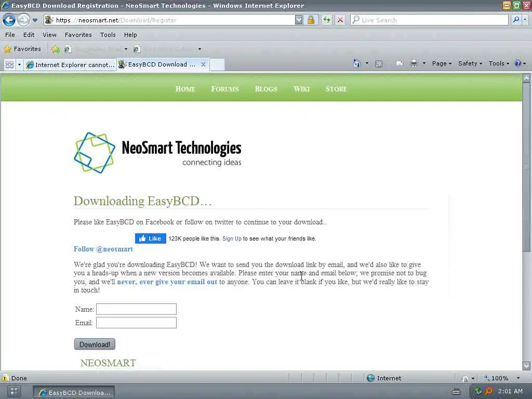Switch to the Internet Explorer cannot tab

pos(70,64)
